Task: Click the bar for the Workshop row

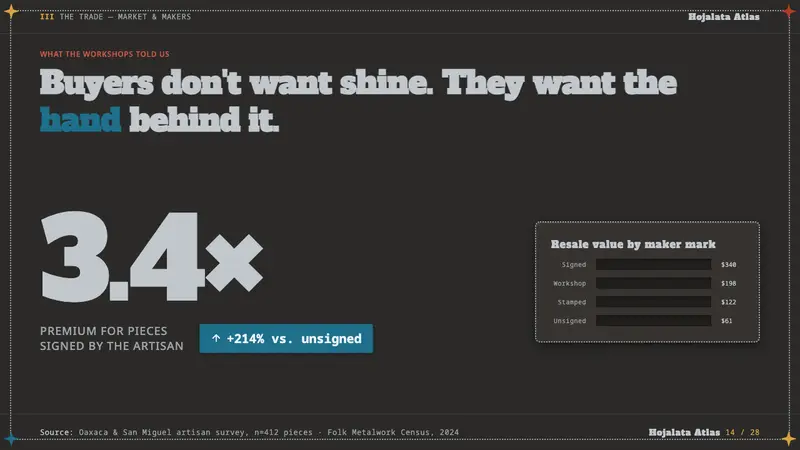Action: pos(654,283)
